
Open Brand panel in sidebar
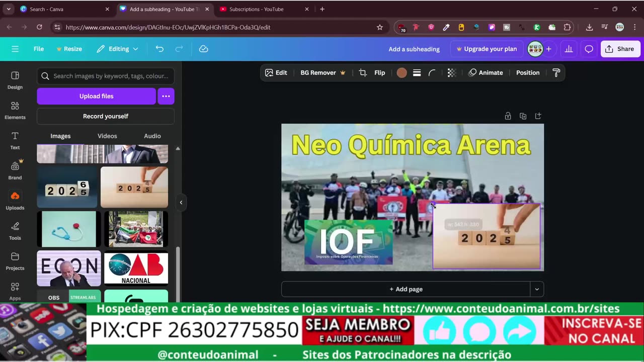click(15, 170)
